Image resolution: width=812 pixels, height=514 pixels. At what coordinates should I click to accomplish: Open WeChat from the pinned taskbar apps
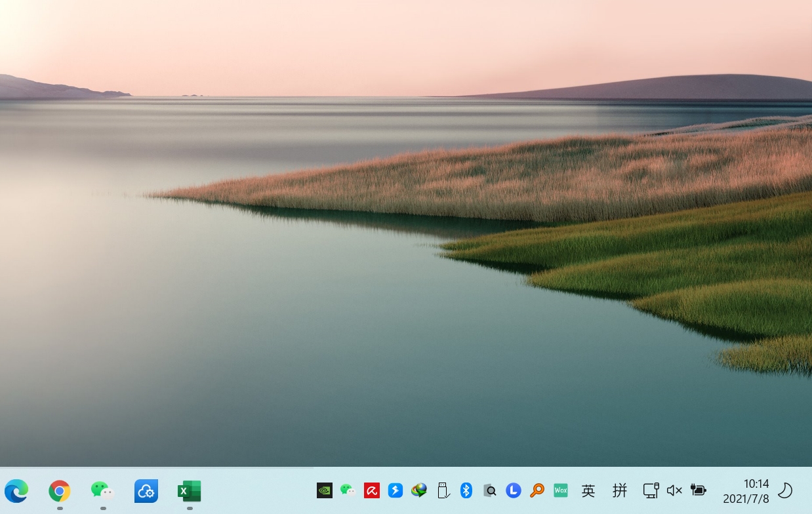pyautogui.click(x=102, y=490)
